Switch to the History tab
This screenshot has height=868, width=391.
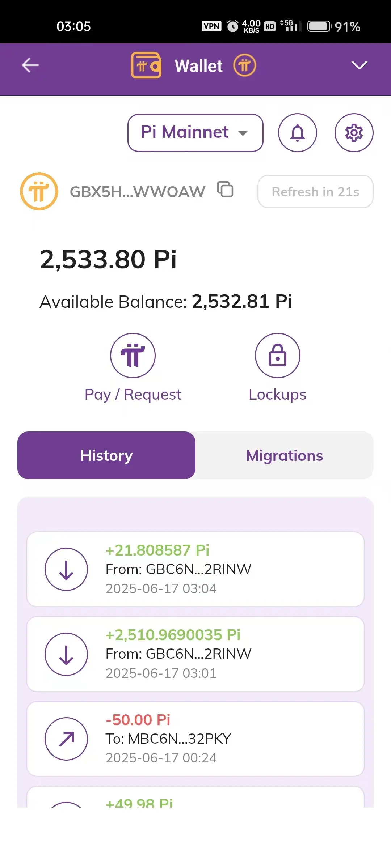tap(106, 455)
